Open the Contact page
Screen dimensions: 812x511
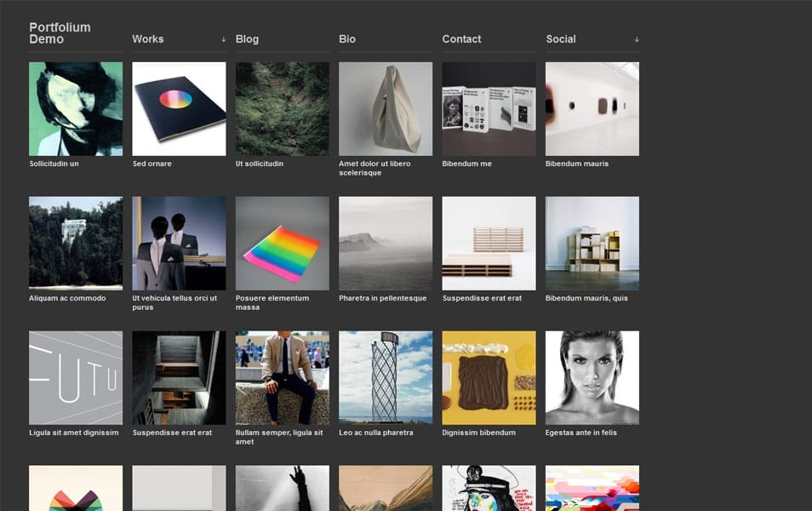(460, 39)
